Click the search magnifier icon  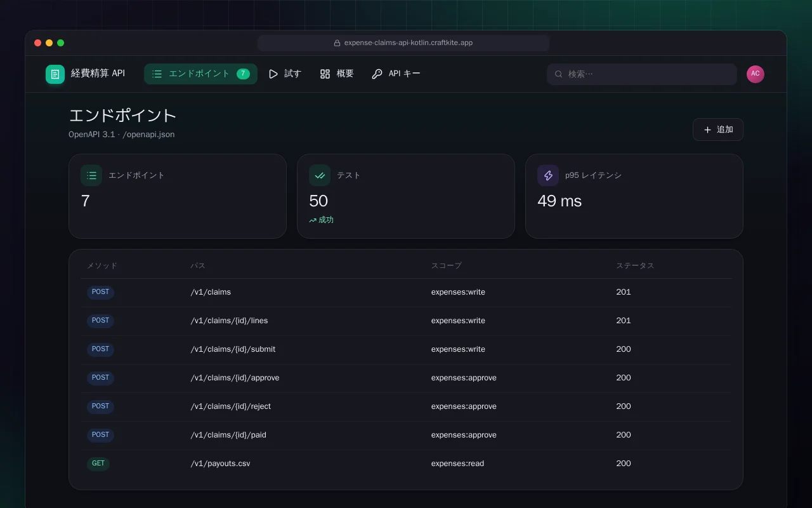559,74
